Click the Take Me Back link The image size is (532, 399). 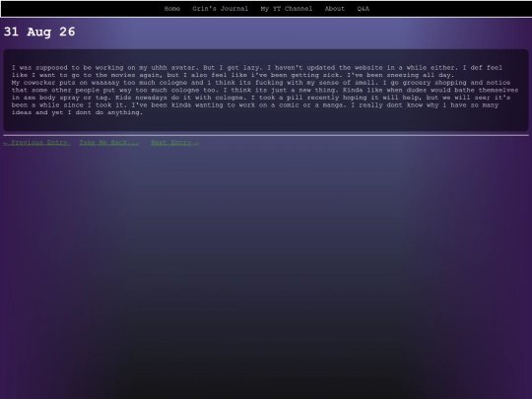point(109,143)
